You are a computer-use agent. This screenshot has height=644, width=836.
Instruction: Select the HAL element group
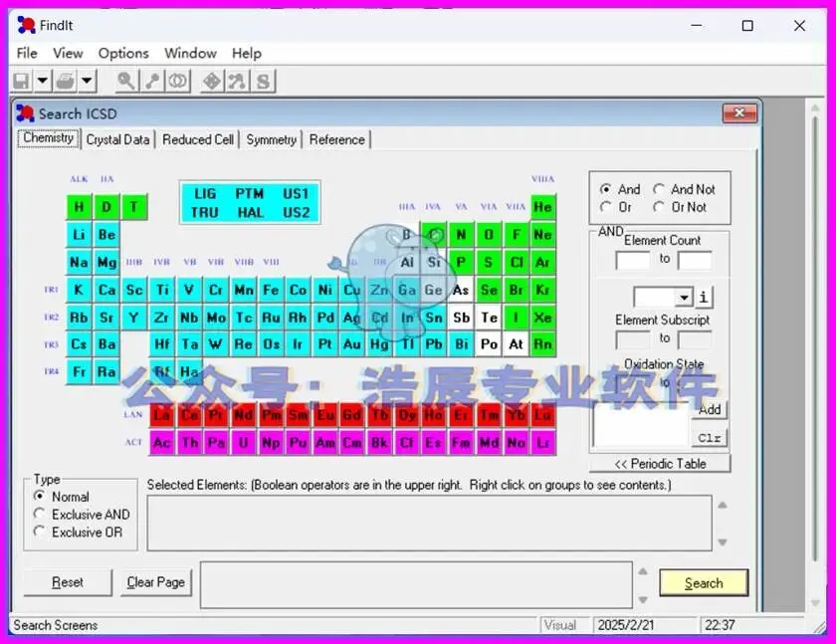(250, 212)
